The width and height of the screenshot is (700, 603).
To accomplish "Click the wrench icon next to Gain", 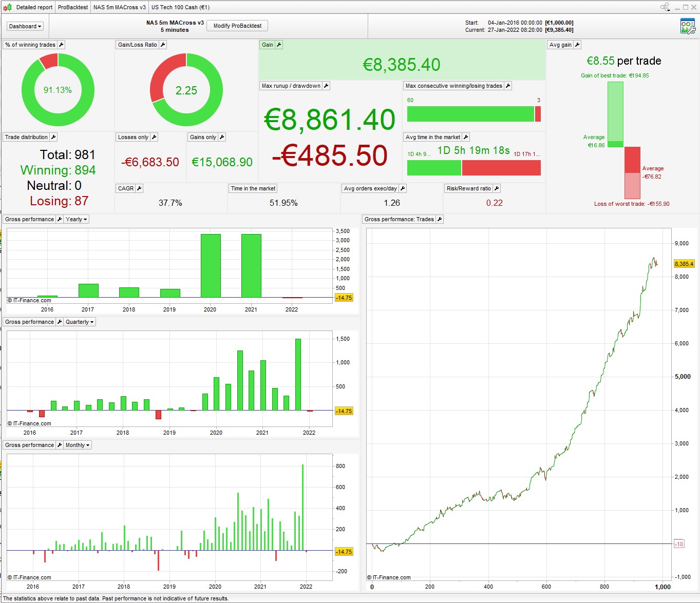I will [x=279, y=45].
